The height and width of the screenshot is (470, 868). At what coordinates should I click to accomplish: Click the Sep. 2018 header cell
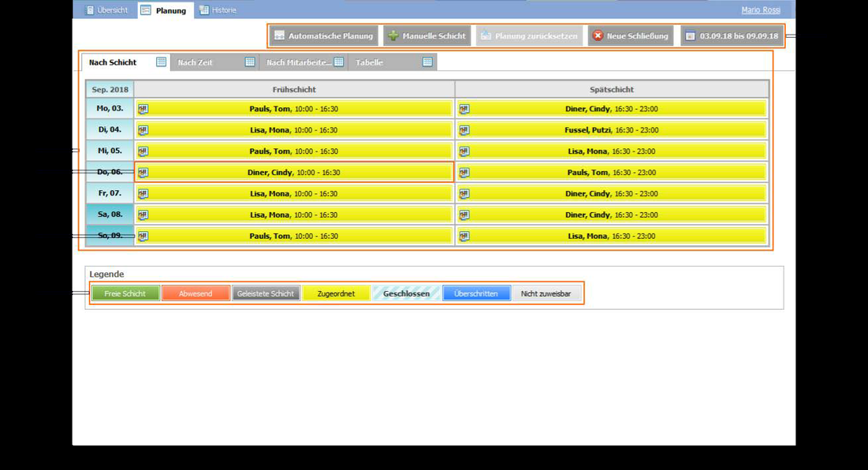pos(110,89)
